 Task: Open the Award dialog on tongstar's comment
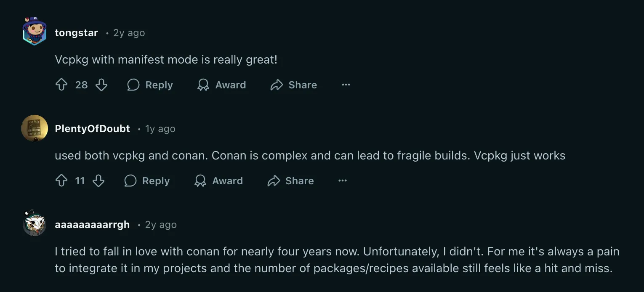pos(222,85)
